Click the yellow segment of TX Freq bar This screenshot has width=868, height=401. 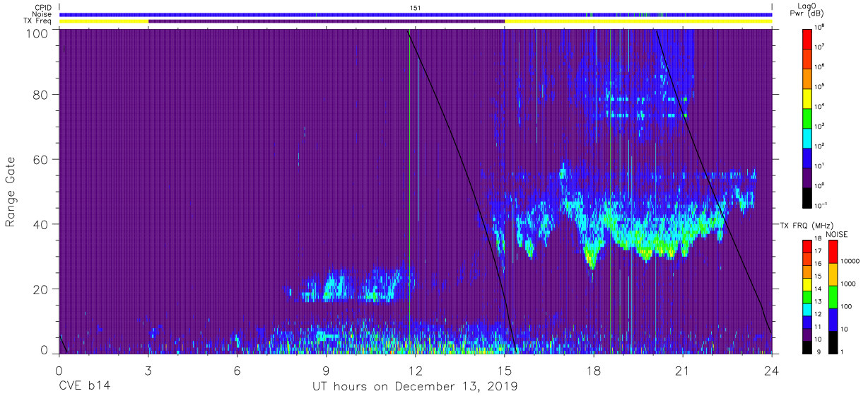pyautogui.click(x=638, y=21)
